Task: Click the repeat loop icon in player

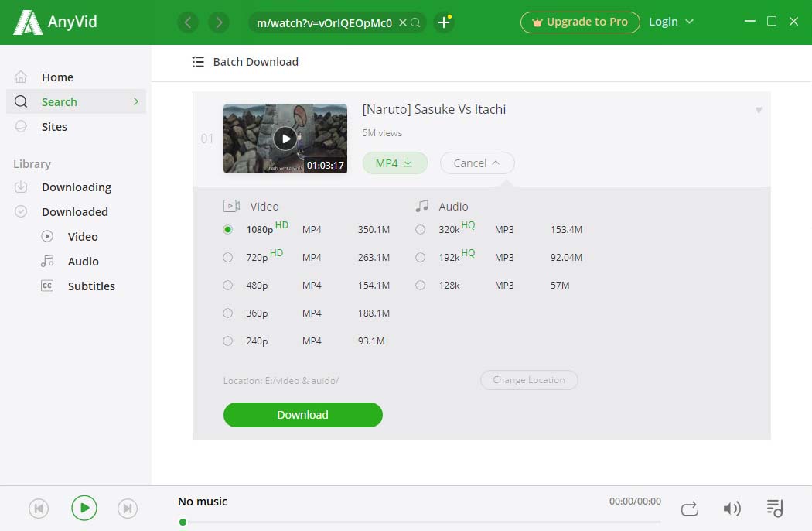Action: pos(689,509)
